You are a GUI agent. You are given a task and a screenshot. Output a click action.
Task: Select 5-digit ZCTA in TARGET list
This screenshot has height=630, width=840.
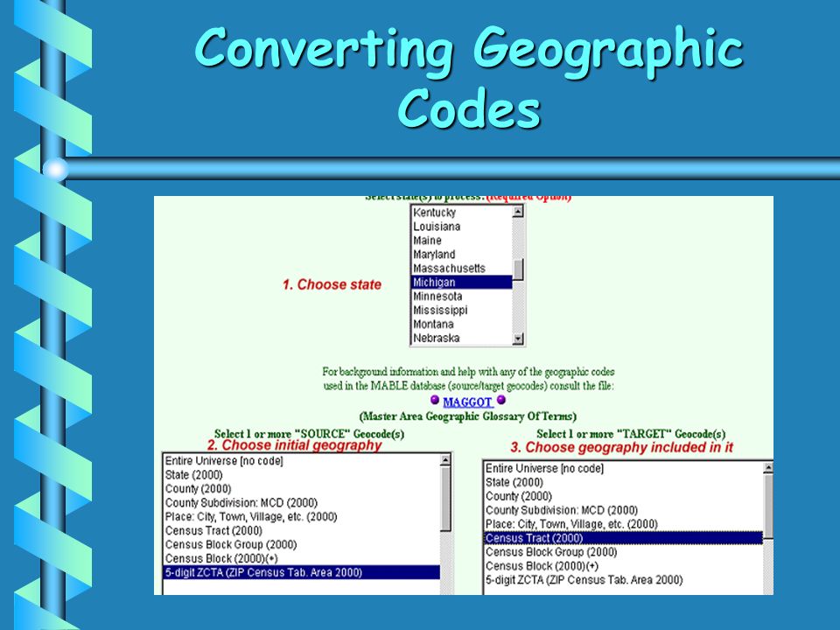point(623,579)
